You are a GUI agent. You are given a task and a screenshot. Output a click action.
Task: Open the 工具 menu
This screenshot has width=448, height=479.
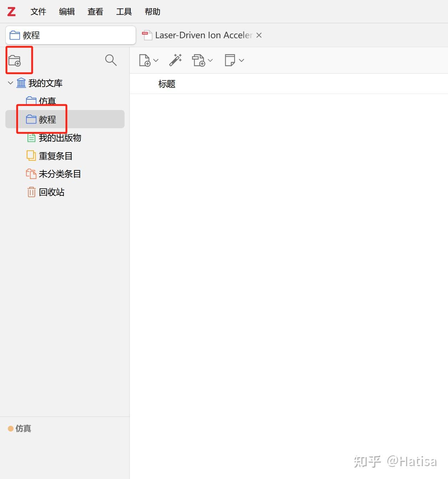click(124, 11)
